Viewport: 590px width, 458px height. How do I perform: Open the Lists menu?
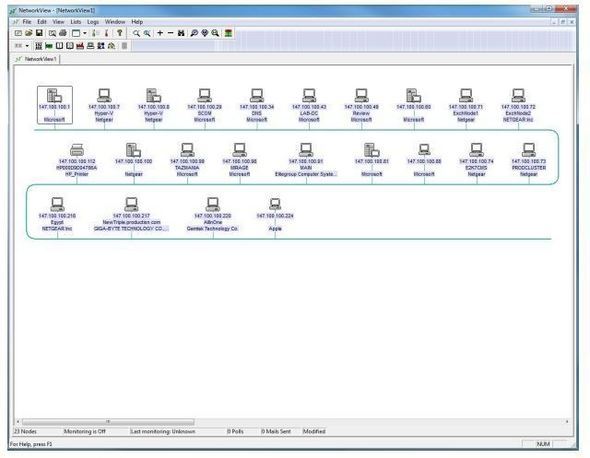pos(76,22)
